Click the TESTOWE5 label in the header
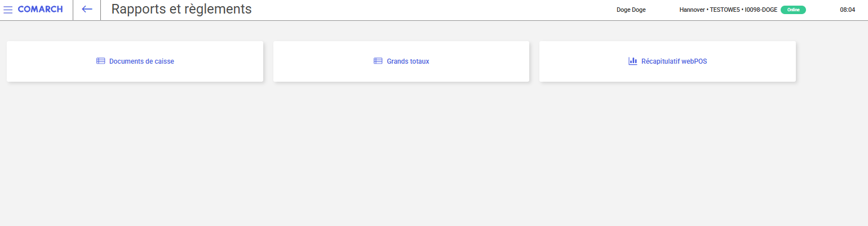The image size is (868, 226). click(725, 10)
